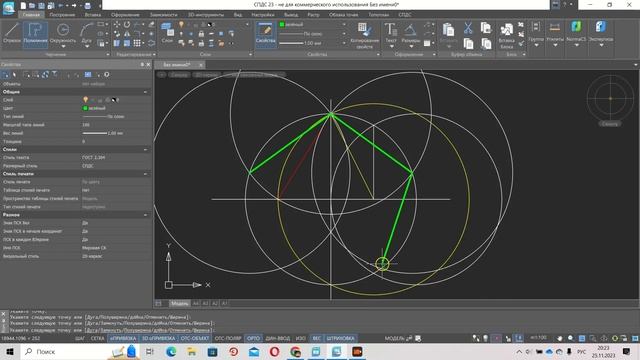
Task: Click the Вставка блока insert block icon
Action: click(507, 35)
